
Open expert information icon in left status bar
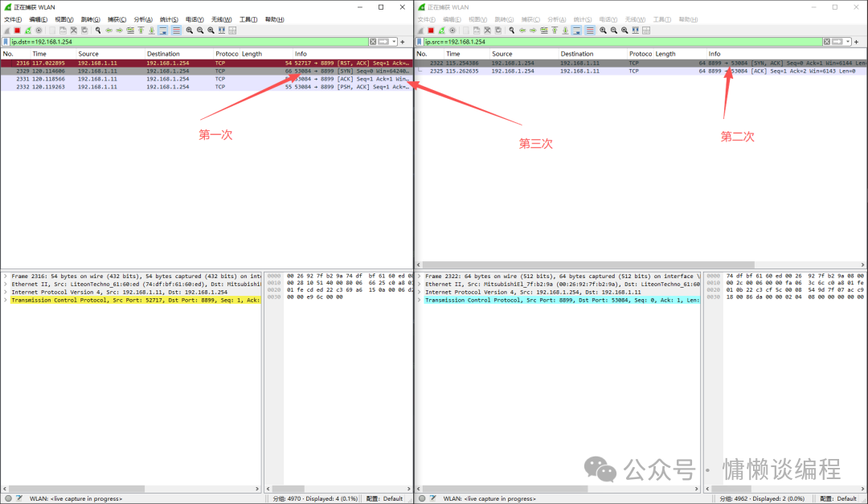point(8,498)
